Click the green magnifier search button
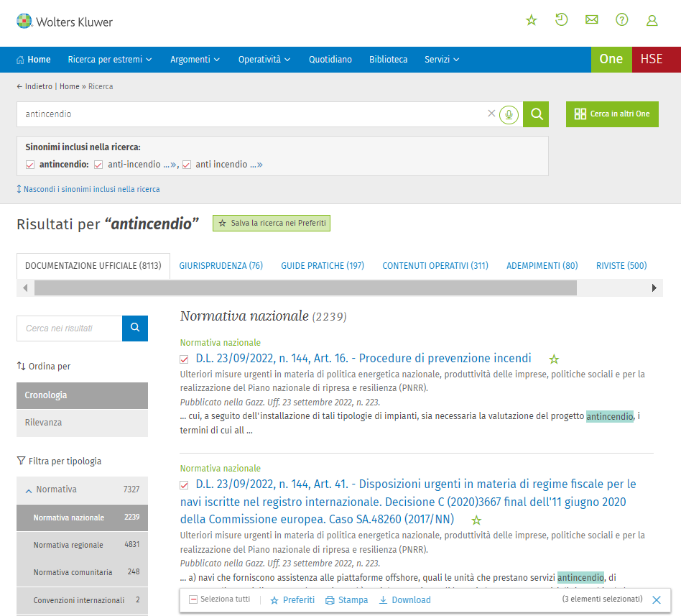Screen dimensions: 681x616 pyautogui.click(x=536, y=114)
